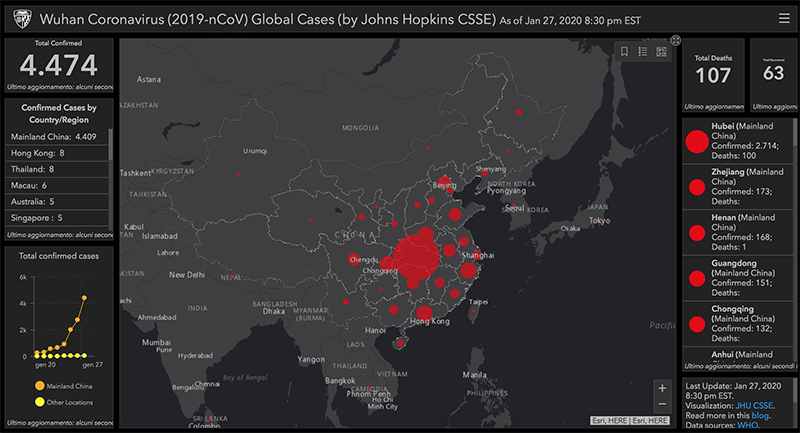
Task: Select the Guangdong province entry
Action: pyautogui.click(x=737, y=278)
